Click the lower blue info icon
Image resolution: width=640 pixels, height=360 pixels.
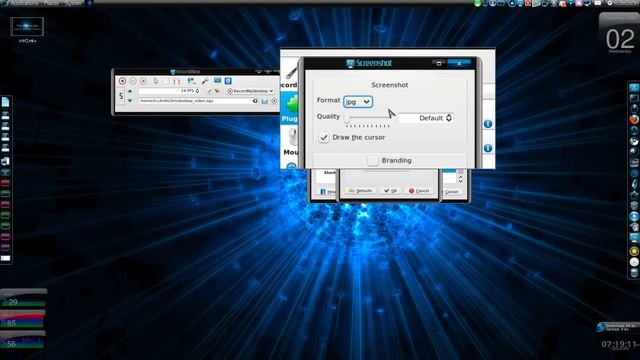pos(488,148)
